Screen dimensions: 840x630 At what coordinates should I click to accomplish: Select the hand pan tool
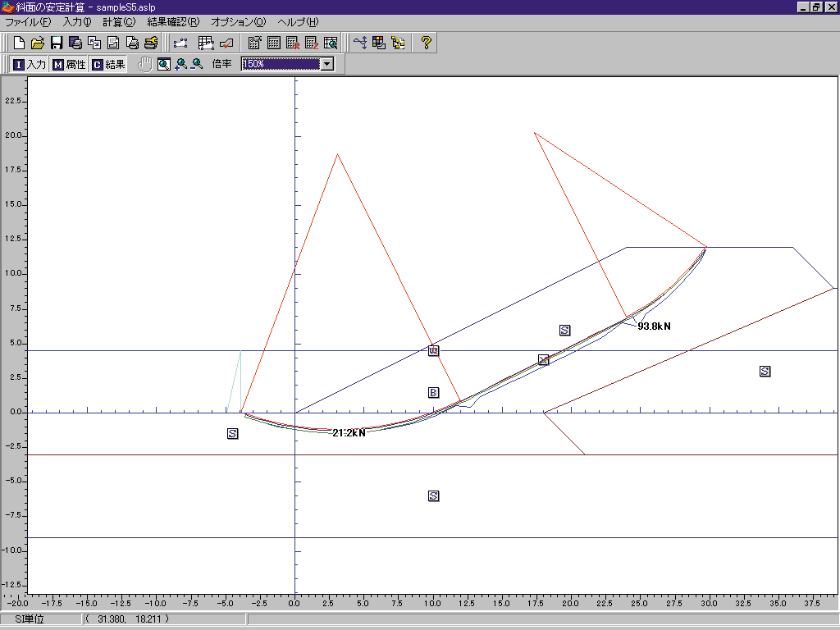(145, 65)
